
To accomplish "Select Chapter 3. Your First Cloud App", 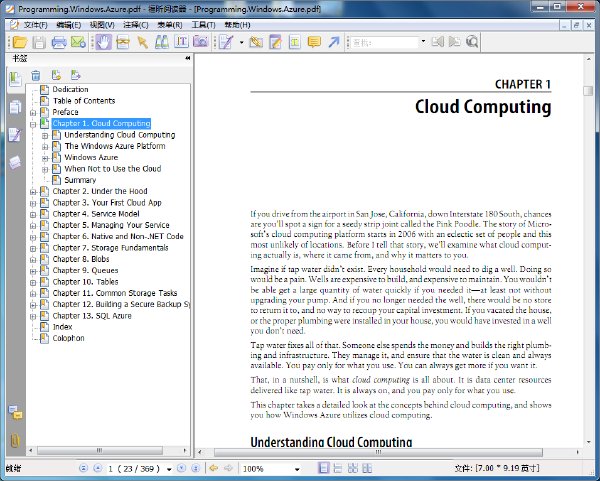I will 107,203.
